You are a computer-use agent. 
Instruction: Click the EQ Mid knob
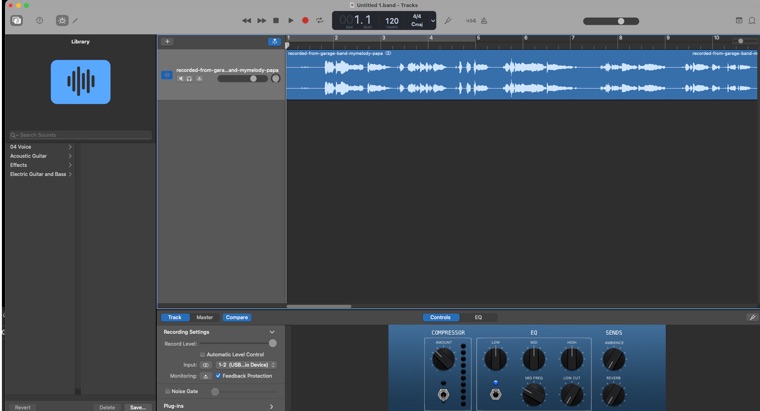point(534,359)
